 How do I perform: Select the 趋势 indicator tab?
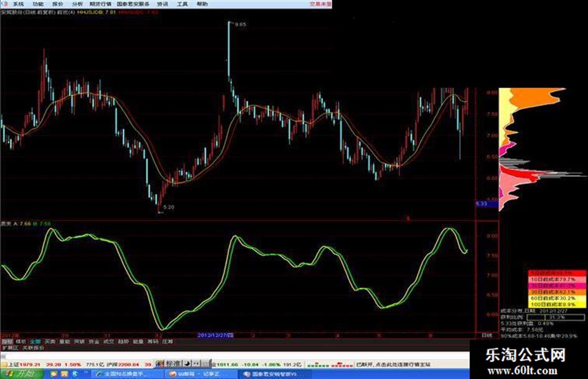123,342
